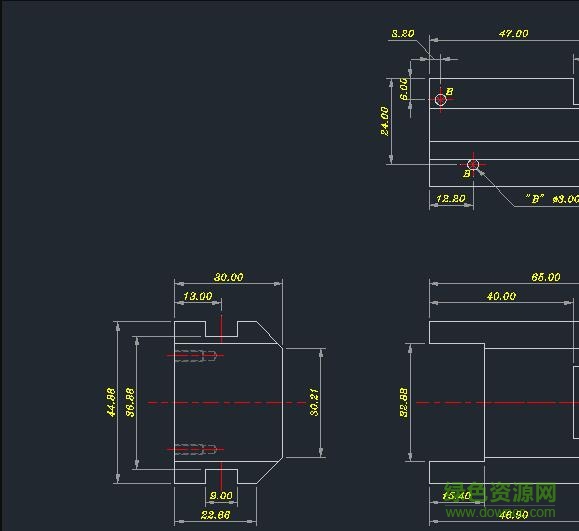Select the 22.86 dimension text
Screen dimensions: 579x531
tap(215, 515)
